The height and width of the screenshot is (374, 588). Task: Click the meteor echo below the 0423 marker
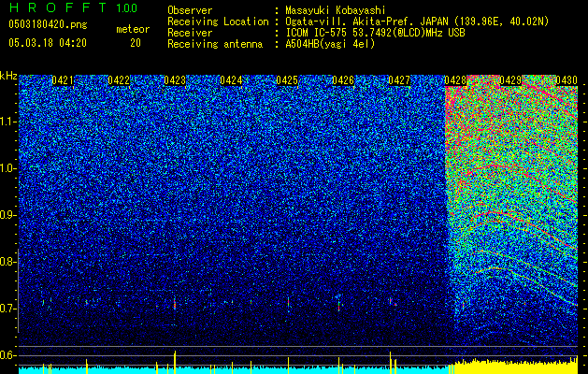175,303
